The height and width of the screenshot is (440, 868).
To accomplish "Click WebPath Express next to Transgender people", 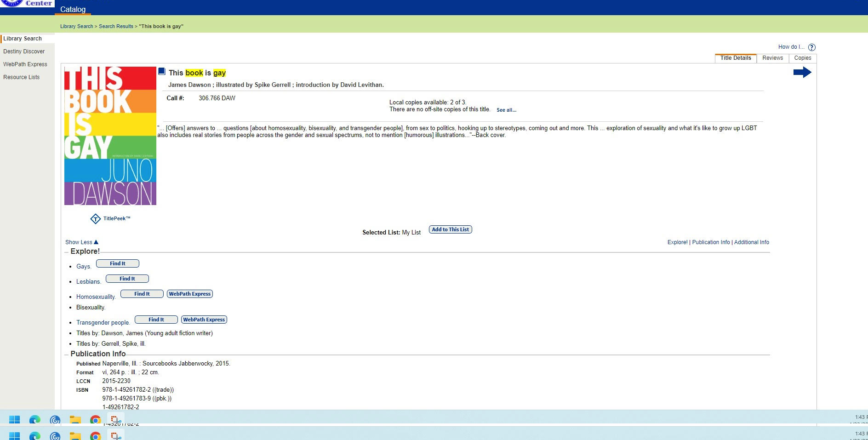I will [x=204, y=320].
